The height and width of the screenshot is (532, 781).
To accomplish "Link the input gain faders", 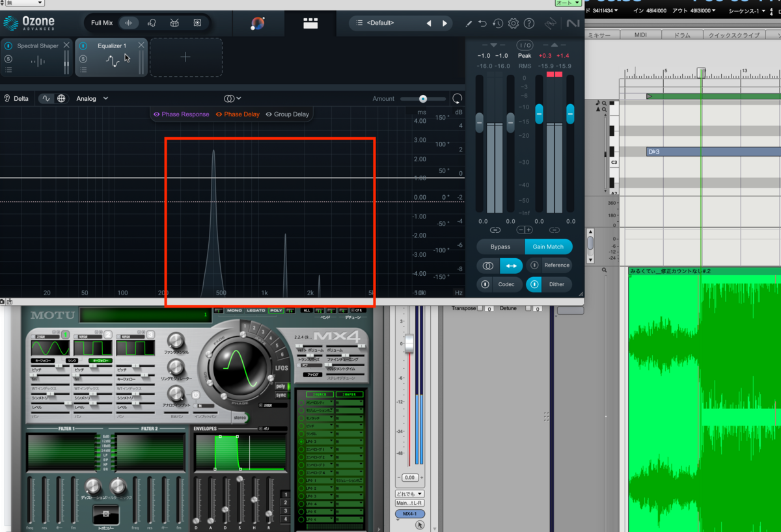I will [x=495, y=230].
